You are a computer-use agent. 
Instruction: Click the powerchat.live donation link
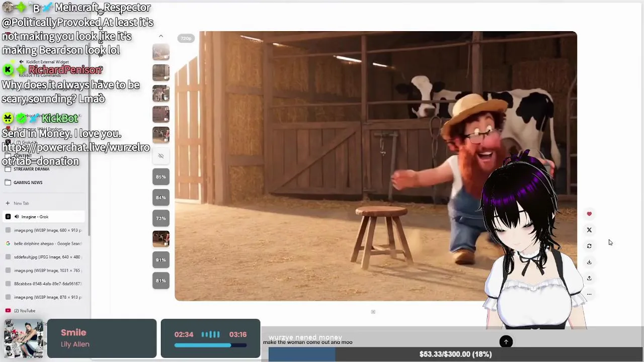tap(75, 154)
